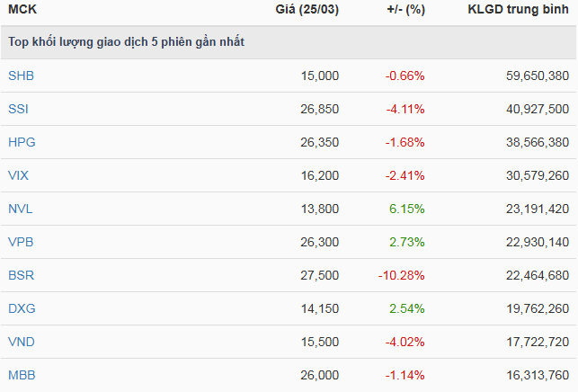Click BSR's -10.28% change value
The width and height of the screenshot is (578, 392).
click(x=401, y=275)
